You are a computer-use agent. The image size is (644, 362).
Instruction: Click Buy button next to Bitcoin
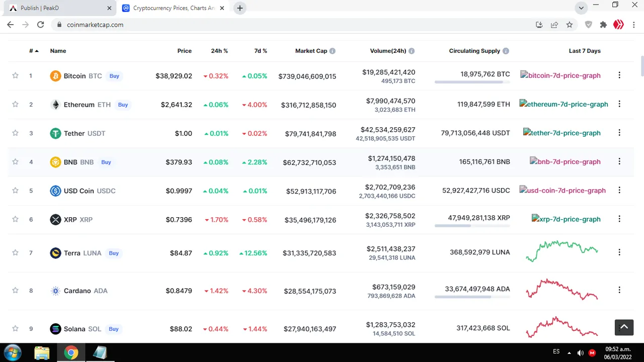pyautogui.click(x=114, y=76)
